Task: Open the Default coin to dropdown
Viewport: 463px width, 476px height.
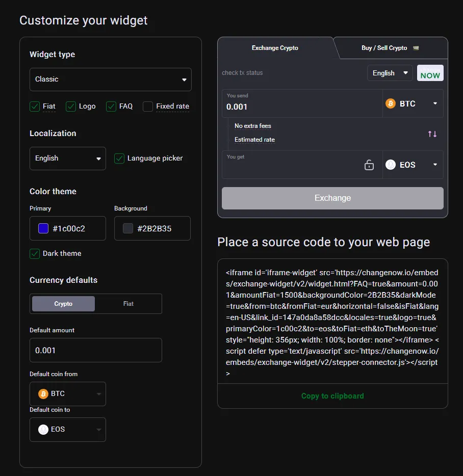Action: (x=68, y=429)
